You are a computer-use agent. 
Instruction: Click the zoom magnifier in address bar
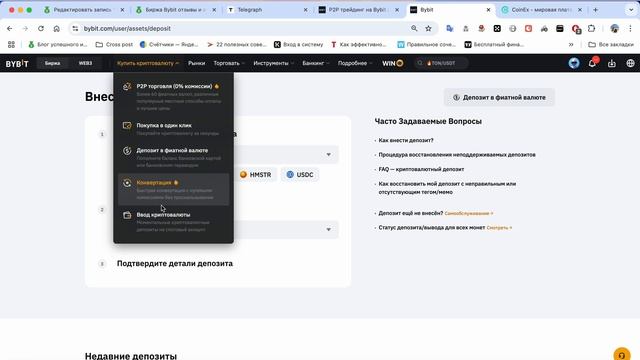[414, 29]
